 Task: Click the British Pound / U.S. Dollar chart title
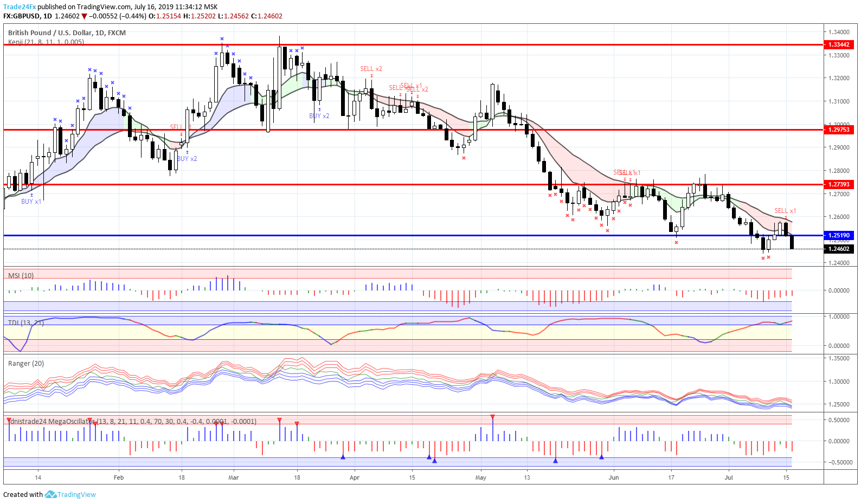tap(67, 33)
